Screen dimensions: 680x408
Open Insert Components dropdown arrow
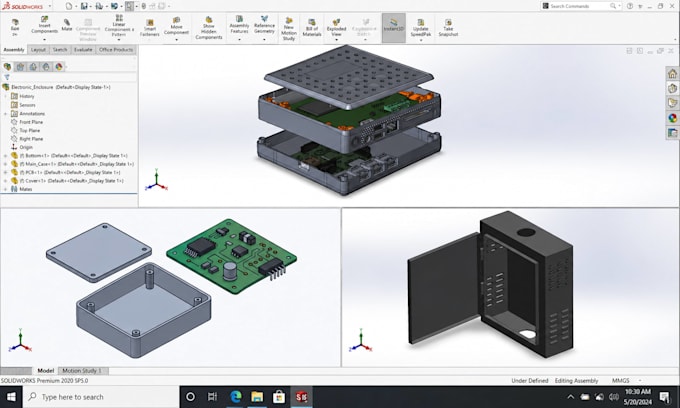click(44, 39)
